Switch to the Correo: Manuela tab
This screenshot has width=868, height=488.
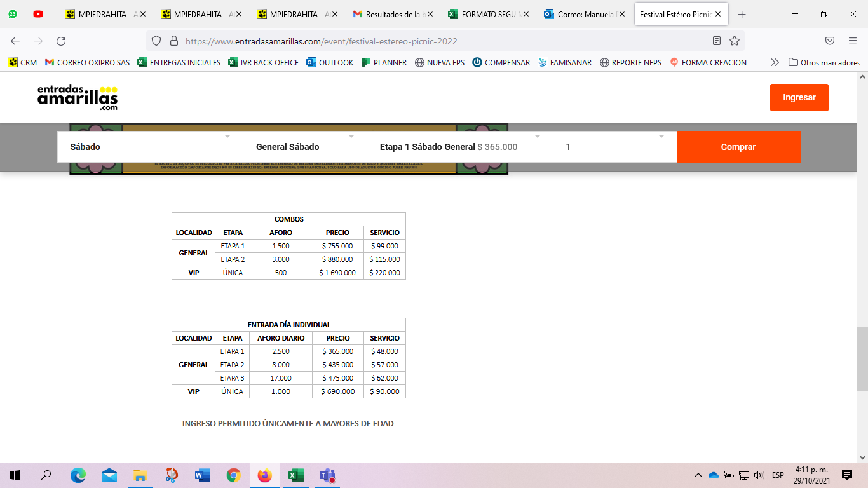pos(585,14)
